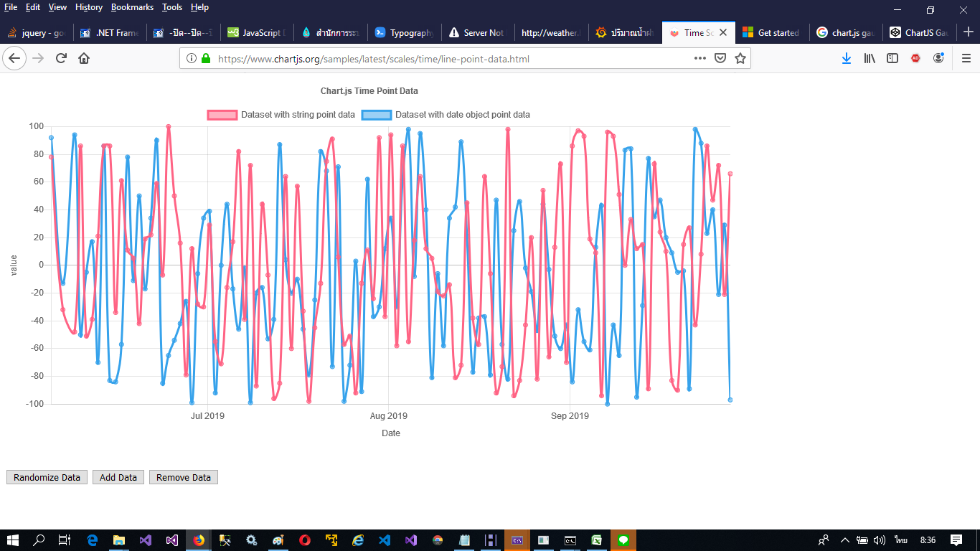Screen dimensions: 980x551
Task: Click the Add Data button
Action: (x=118, y=477)
